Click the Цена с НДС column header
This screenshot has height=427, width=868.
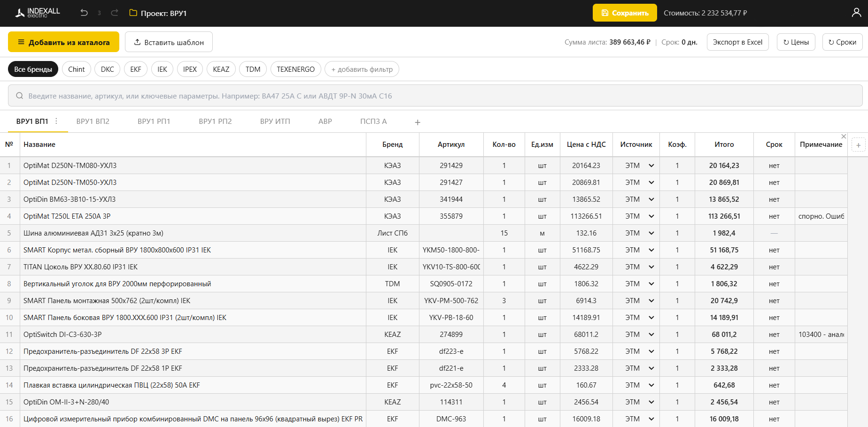coord(586,145)
